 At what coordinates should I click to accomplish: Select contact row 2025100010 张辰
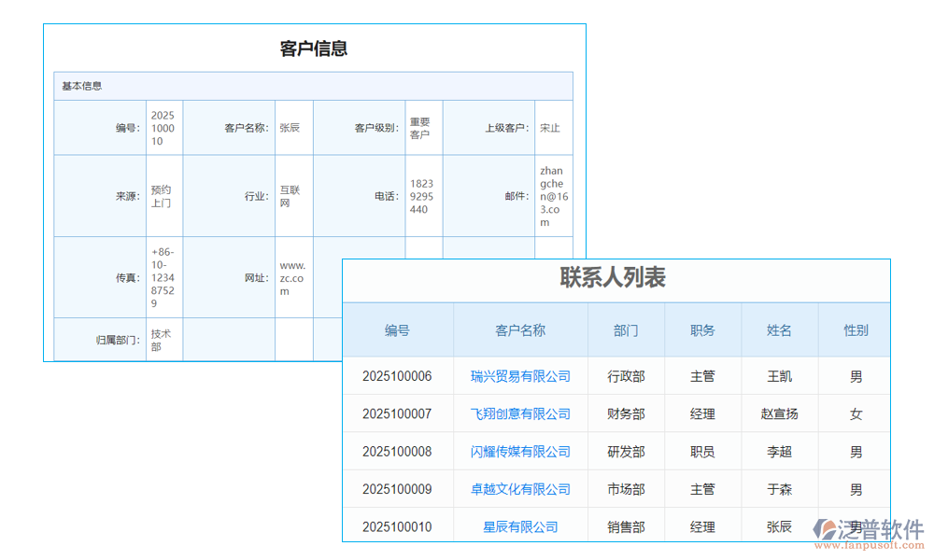(x=396, y=525)
